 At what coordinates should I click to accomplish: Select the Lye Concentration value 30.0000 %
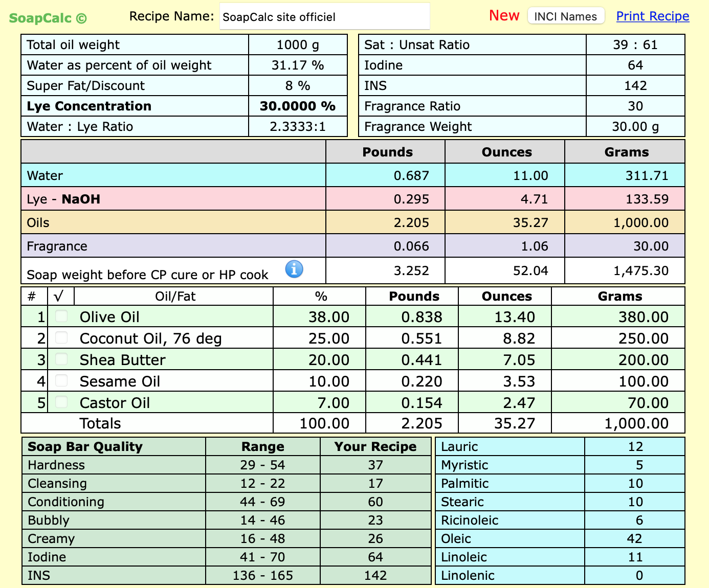point(297,106)
